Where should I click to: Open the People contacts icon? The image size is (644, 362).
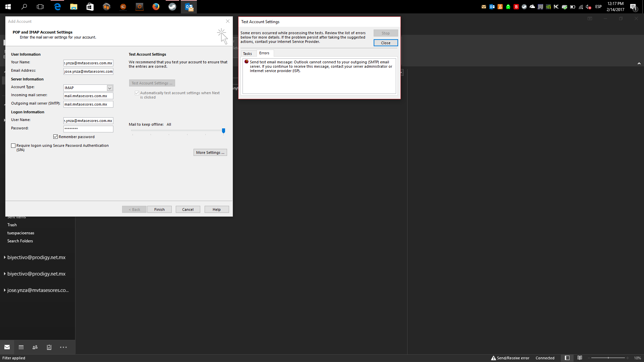35,347
